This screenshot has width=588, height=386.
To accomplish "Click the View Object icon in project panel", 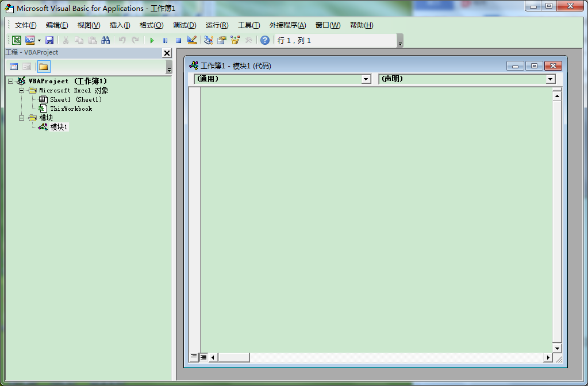I will pyautogui.click(x=26, y=67).
